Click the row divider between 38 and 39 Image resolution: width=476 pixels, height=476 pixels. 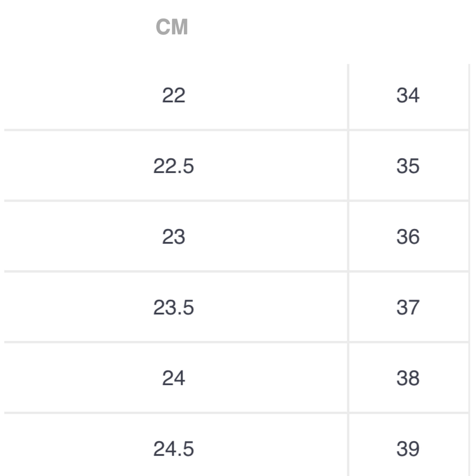409,413
